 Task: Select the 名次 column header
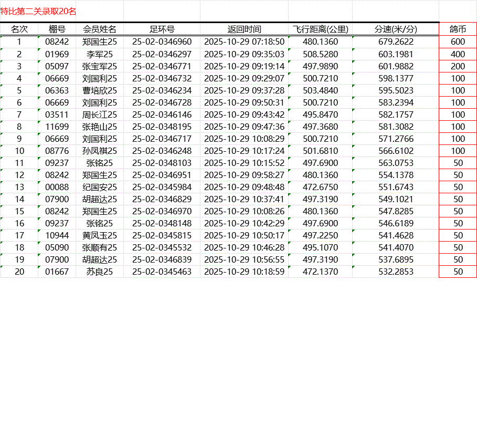(19, 29)
